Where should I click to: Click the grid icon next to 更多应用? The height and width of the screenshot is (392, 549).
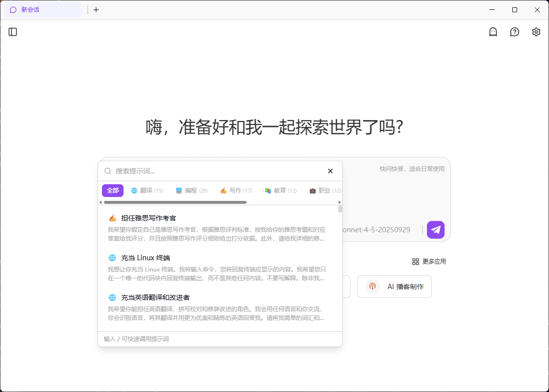point(416,262)
